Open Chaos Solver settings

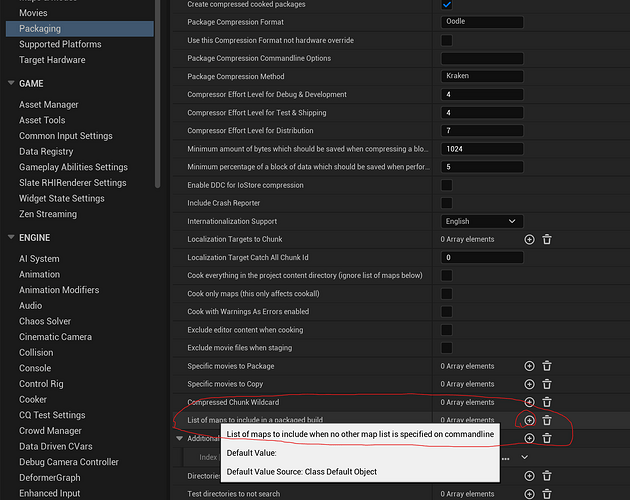point(45,321)
